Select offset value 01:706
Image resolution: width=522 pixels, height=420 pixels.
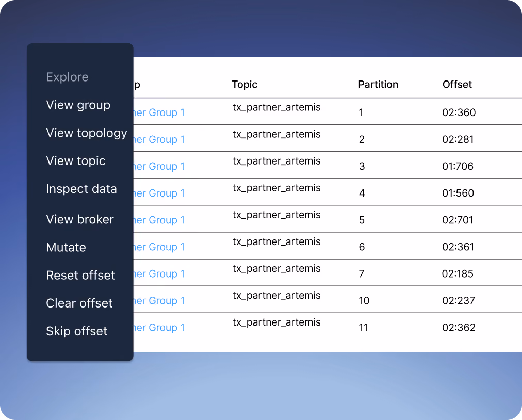(x=458, y=166)
